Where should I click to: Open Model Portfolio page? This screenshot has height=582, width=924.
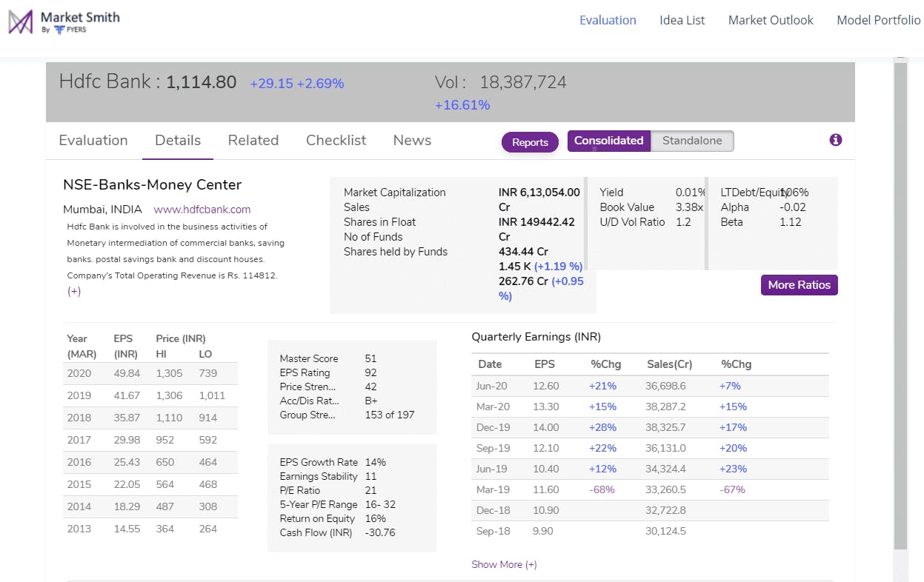[879, 20]
